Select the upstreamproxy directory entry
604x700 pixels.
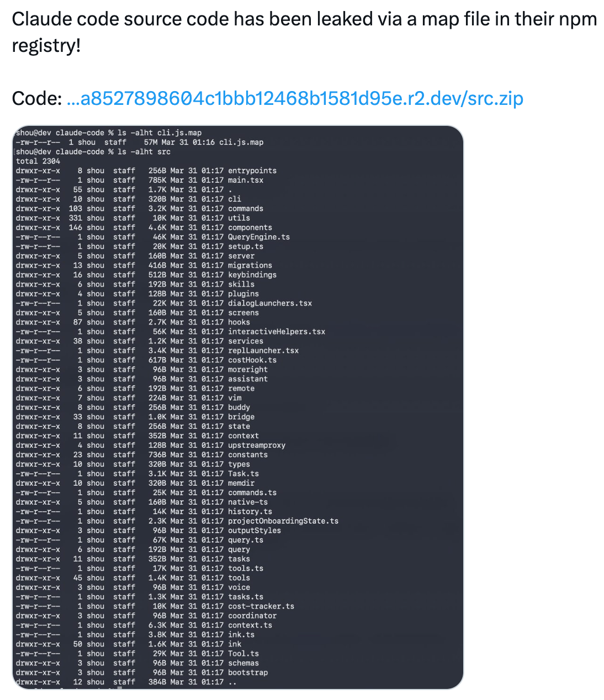coord(256,445)
